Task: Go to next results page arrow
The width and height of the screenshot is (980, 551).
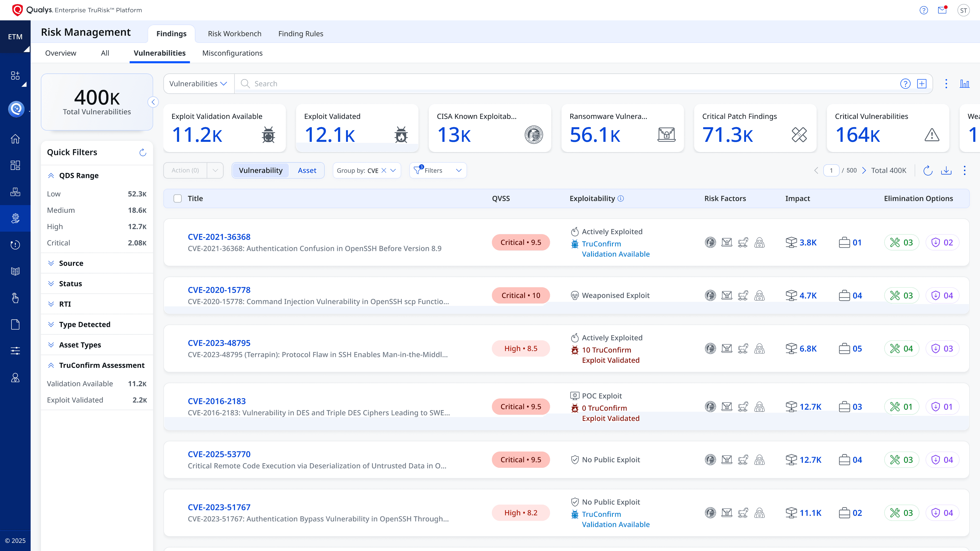Action: [x=864, y=170]
